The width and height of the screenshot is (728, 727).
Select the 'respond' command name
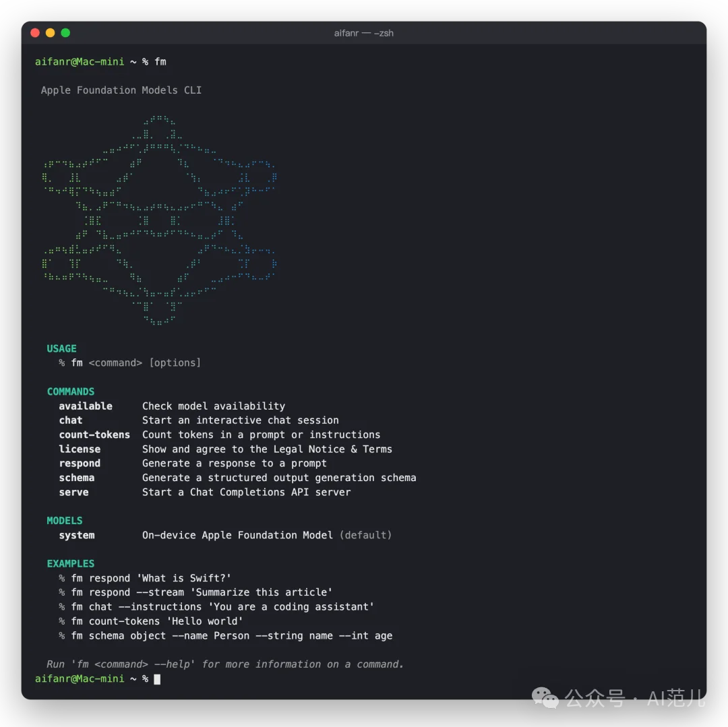point(80,464)
